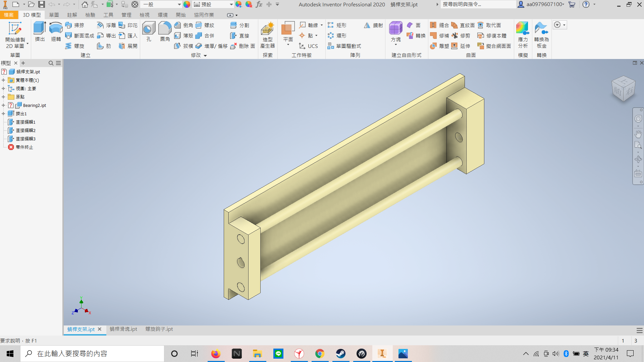Select the Hole (孔) tool
Screen dimensions: 644x362
pyautogui.click(x=149, y=32)
